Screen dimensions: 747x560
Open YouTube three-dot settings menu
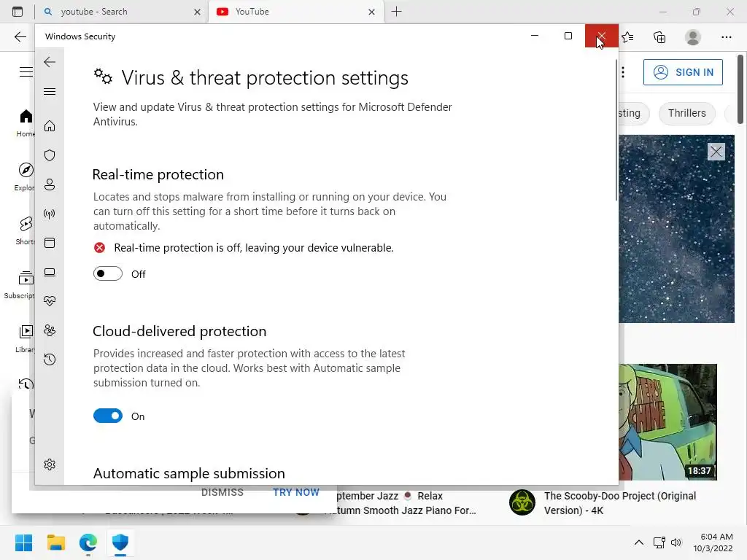(623, 72)
